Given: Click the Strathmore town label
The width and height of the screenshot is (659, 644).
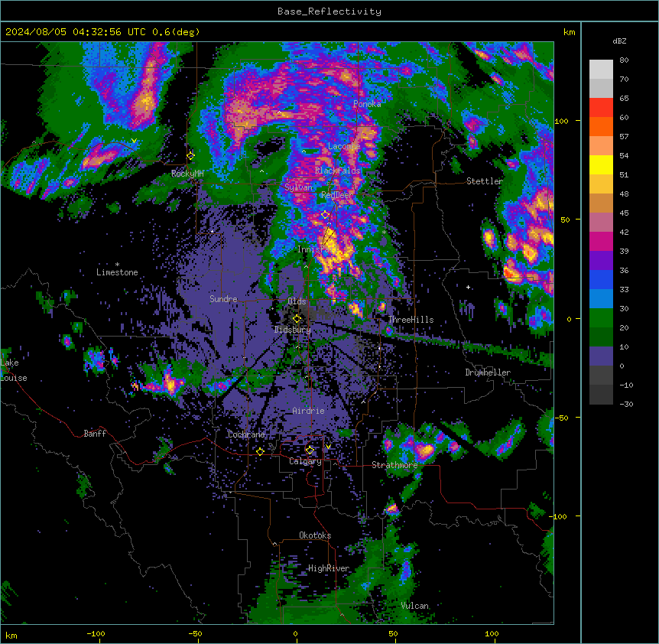Looking at the screenshot, I should click(394, 465).
